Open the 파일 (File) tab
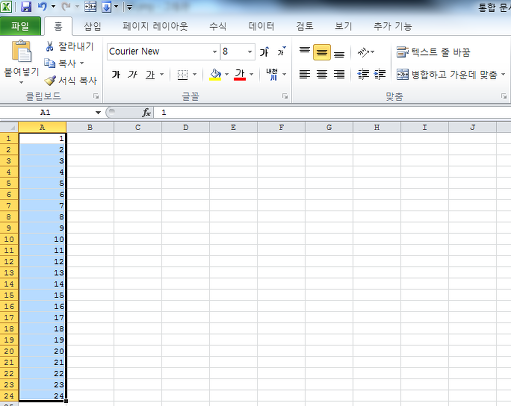Image resolution: width=511 pixels, height=406 pixels. pyautogui.click(x=20, y=26)
